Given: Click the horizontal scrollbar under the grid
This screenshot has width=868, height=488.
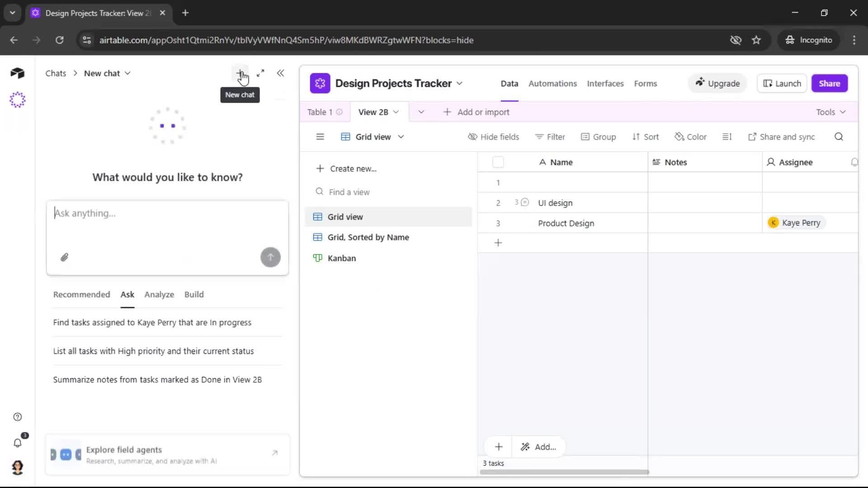Looking at the screenshot, I should tap(564, 472).
